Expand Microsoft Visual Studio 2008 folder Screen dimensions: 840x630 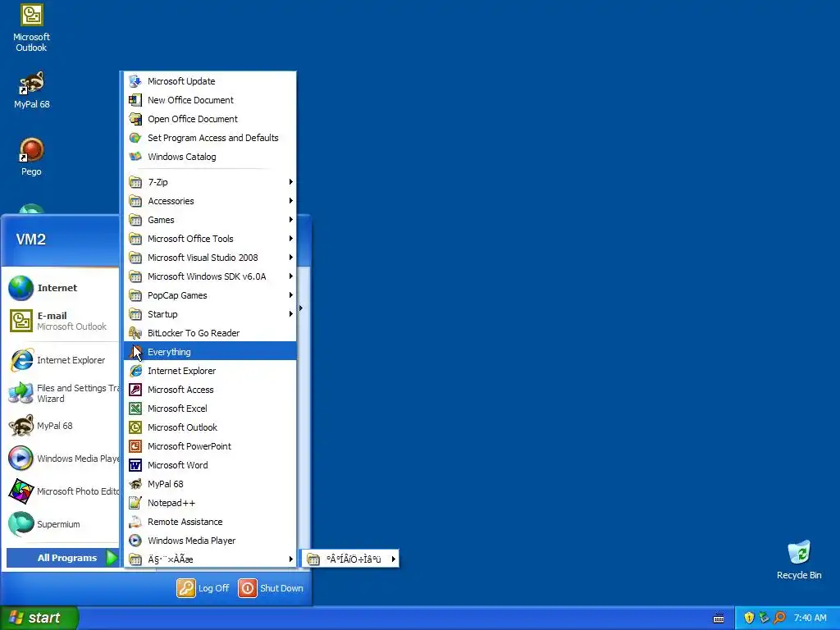pyautogui.click(x=210, y=258)
